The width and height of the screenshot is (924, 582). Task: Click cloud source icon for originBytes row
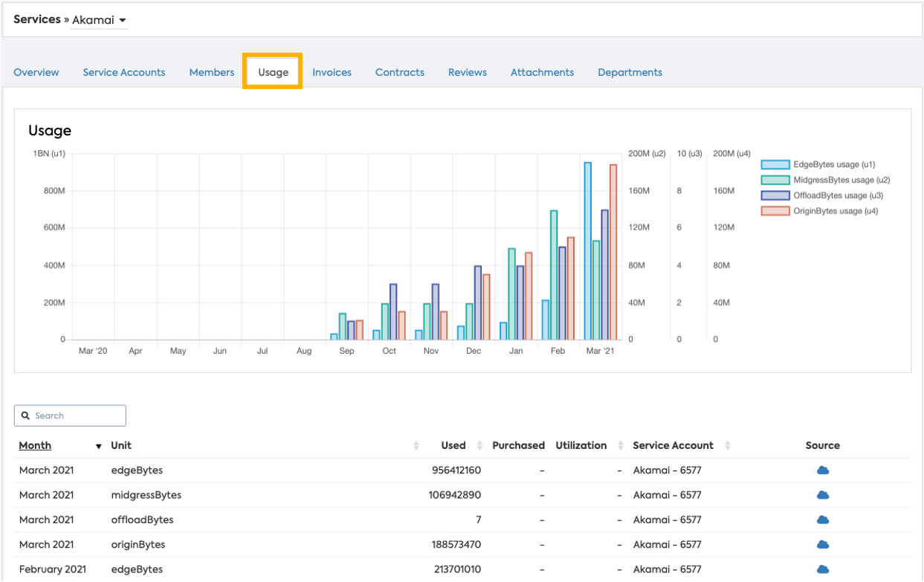[822, 544]
